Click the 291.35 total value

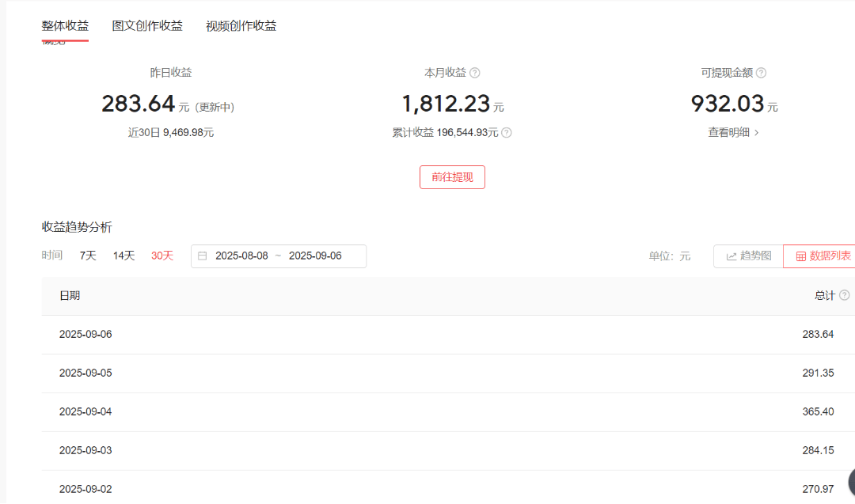tap(818, 373)
